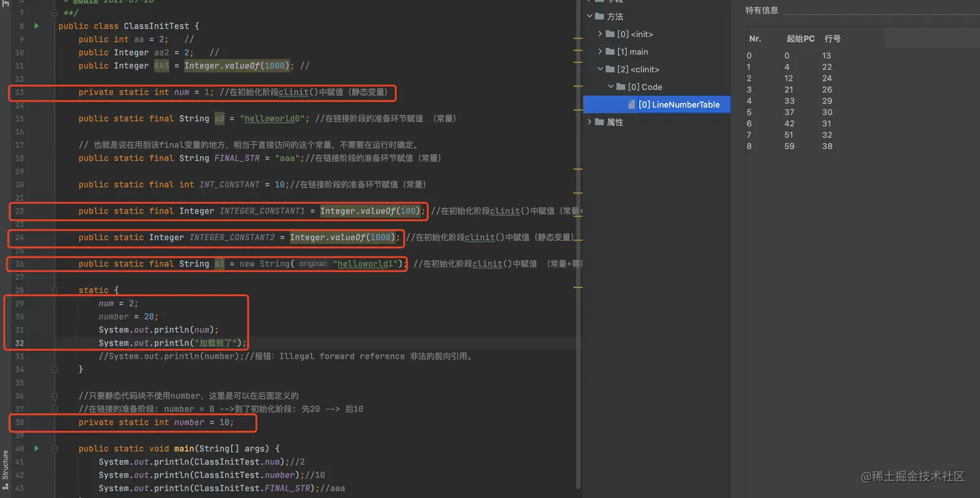Click FINAL_STR constant name on line 18
The height and width of the screenshot is (498, 980).
click(237, 158)
